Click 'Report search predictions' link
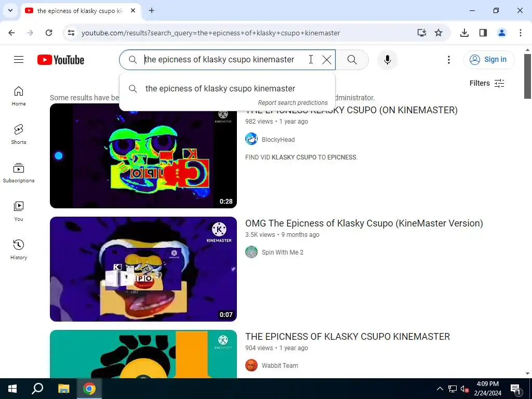 click(x=293, y=103)
